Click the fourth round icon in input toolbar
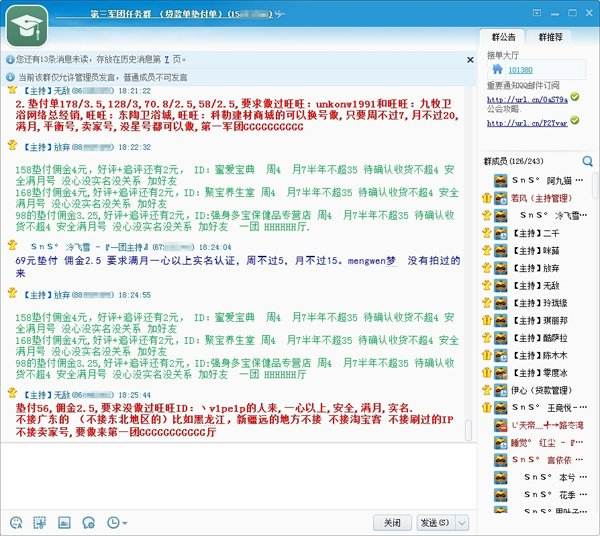The width and height of the screenshot is (600, 536). pyautogui.click(x=87, y=523)
